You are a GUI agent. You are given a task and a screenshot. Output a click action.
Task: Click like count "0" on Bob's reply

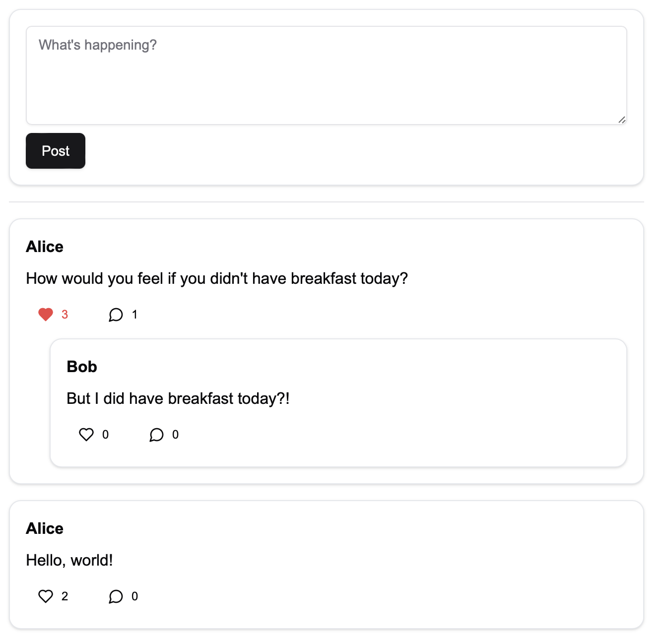105,435
